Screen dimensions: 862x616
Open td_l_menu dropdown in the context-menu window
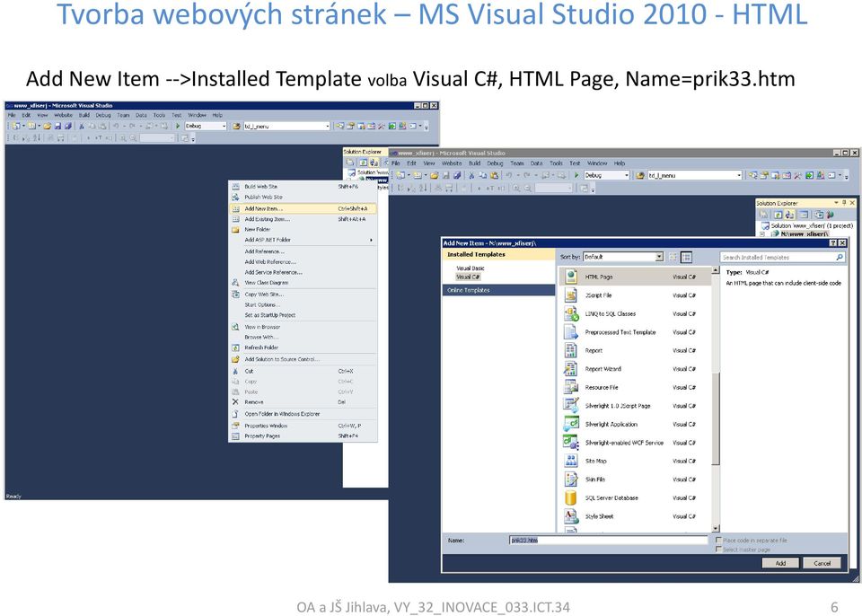[286, 126]
